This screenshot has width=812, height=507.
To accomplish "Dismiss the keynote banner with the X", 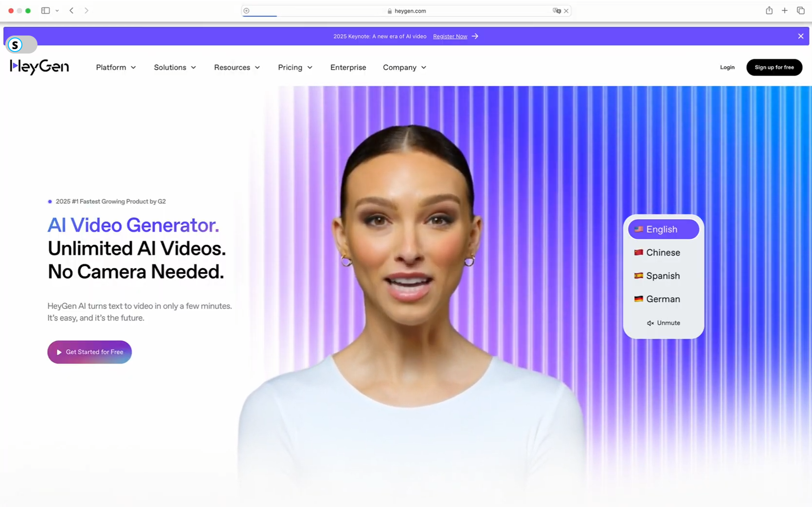I will point(801,36).
